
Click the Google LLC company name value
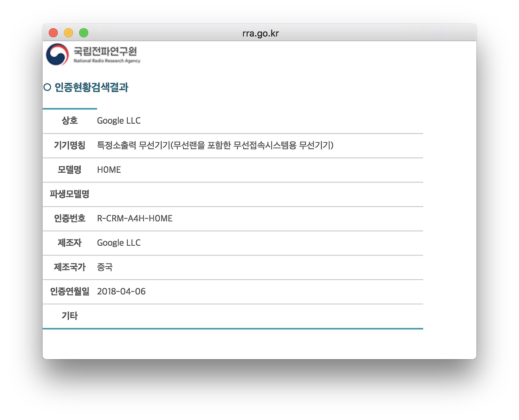118,120
